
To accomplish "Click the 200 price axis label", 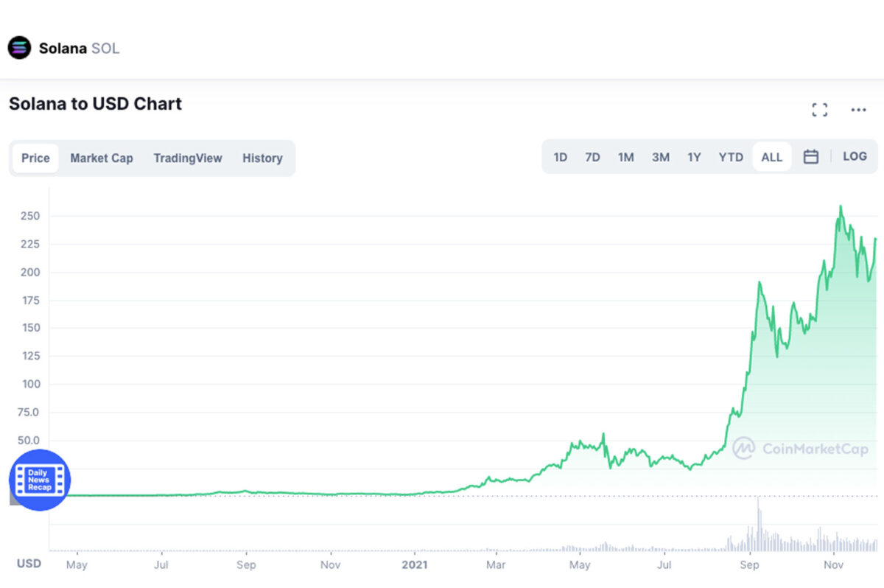I will (30, 272).
